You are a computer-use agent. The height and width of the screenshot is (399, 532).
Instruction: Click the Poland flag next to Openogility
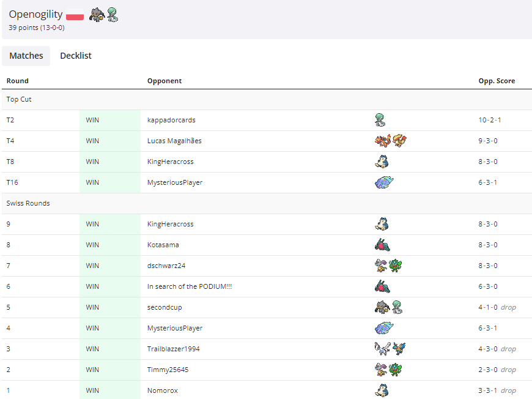(75, 15)
